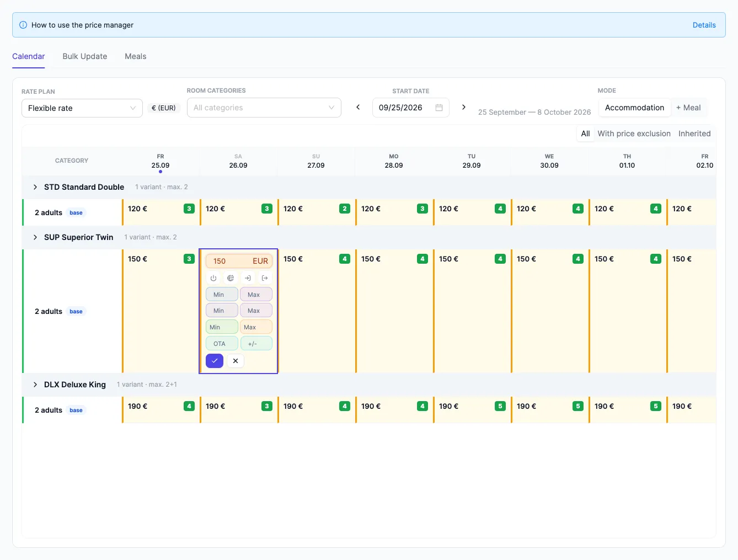Click the OTA button in price editor

click(x=222, y=343)
